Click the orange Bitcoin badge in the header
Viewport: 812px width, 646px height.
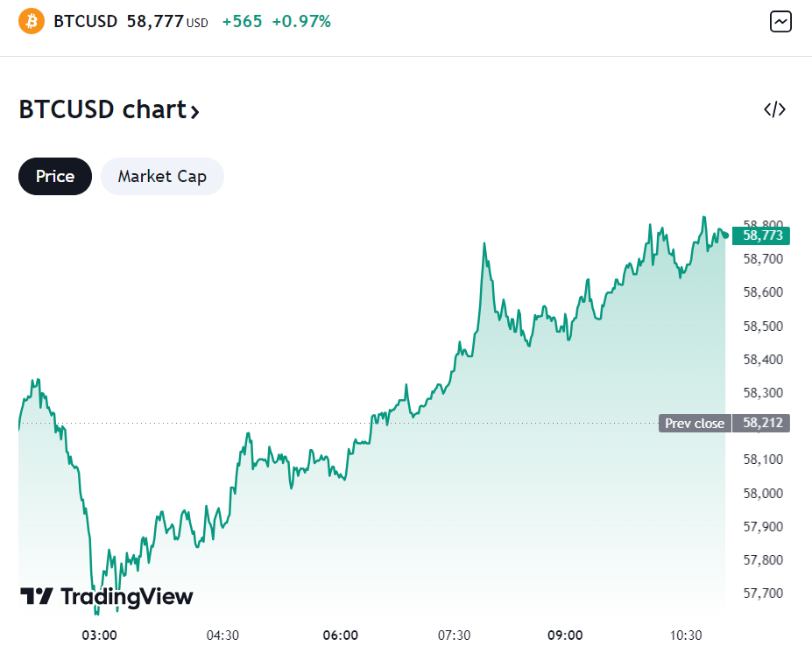click(x=32, y=20)
